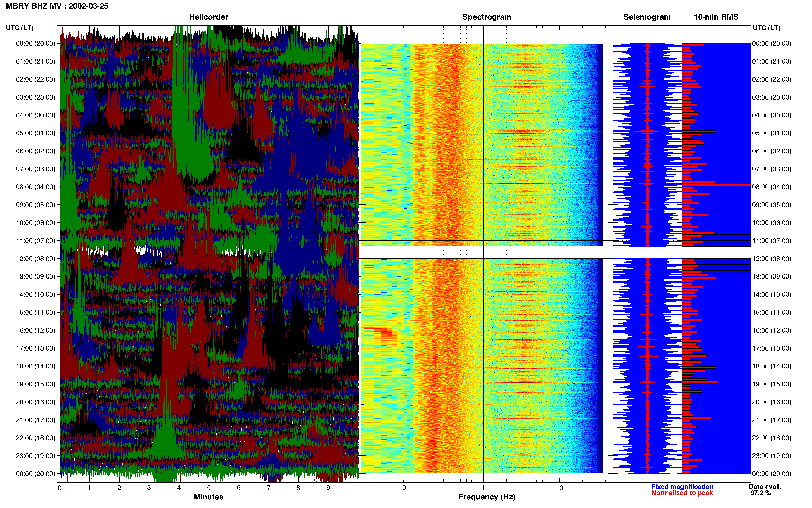
Task: Click left time label 22:00 (18:00)
Action: [x=36, y=438]
